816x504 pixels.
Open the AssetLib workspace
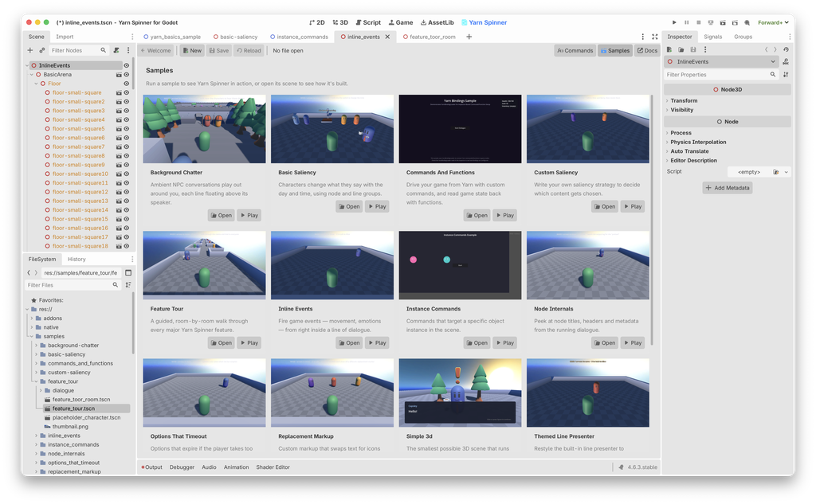(437, 22)
